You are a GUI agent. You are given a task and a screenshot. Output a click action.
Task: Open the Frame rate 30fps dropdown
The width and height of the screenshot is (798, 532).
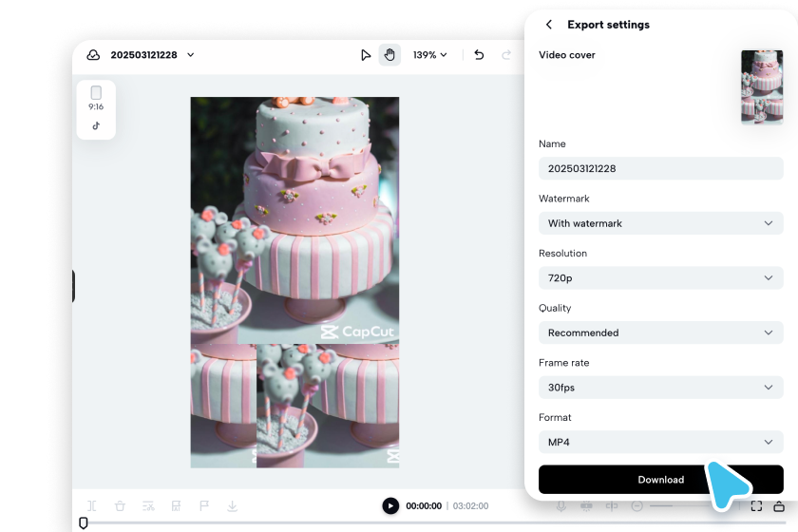click(660, 388)
